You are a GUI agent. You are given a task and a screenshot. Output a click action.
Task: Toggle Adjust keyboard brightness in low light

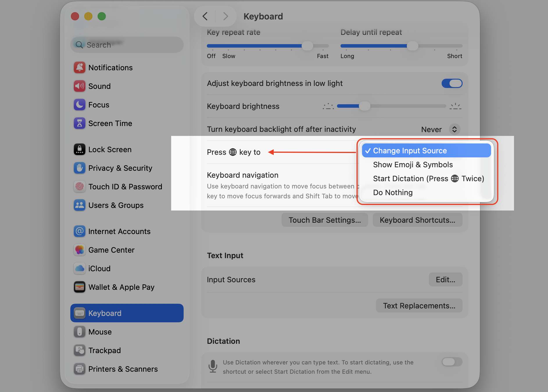[452, 83]
